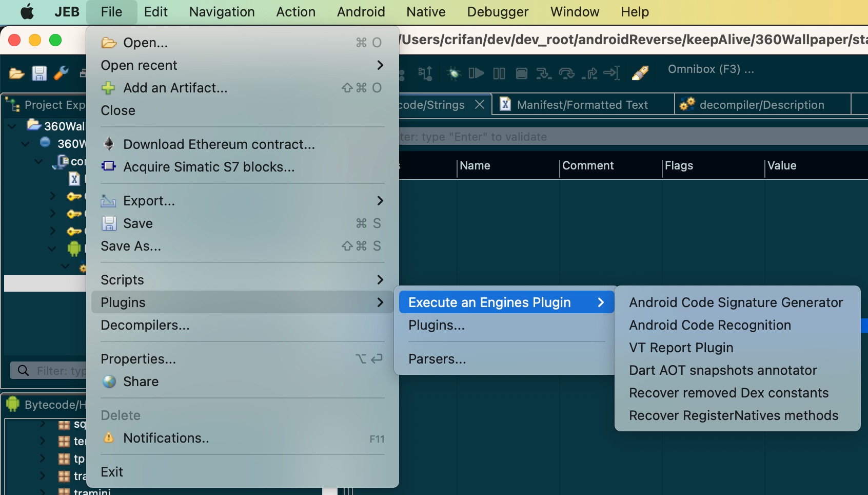Click the wrench settings toolbar icon
Image resolution: width=868 pixels, height=495 pixels.
click(x=61, y=73)
